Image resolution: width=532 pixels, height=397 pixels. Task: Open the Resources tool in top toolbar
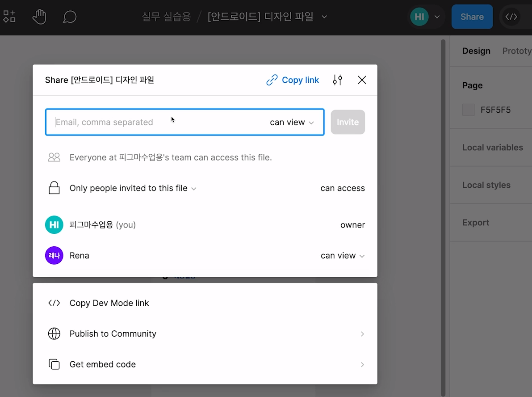9,16
